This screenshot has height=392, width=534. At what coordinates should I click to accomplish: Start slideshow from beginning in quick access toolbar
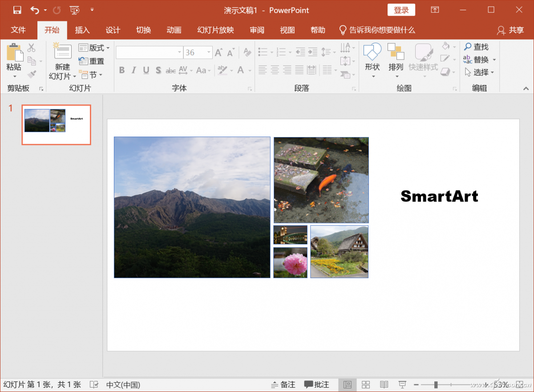pos(75,10)
